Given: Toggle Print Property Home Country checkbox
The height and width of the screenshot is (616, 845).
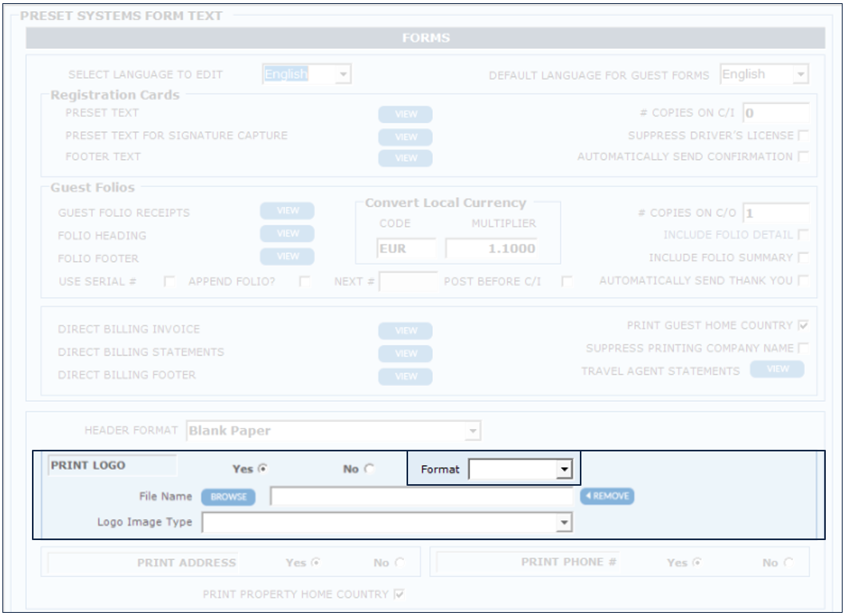Looking at the screenshot, I should [x=399, y=594].
